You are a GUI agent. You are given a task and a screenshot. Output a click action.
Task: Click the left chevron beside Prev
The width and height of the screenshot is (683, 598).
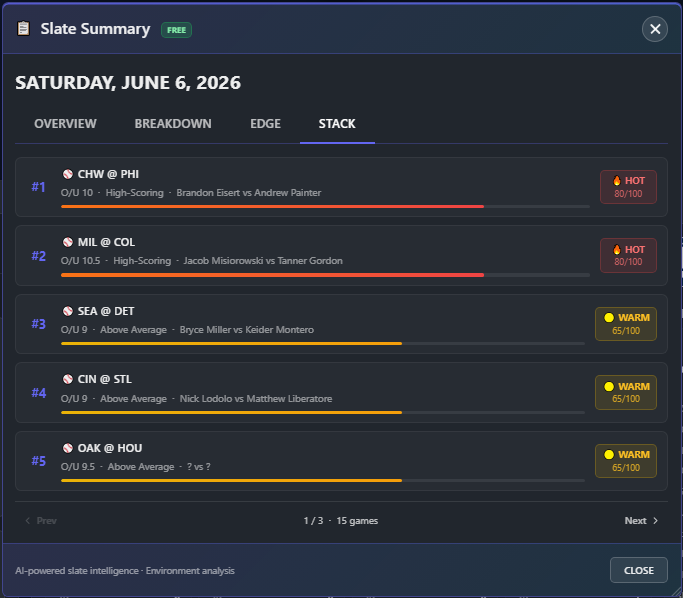(28, 520)
